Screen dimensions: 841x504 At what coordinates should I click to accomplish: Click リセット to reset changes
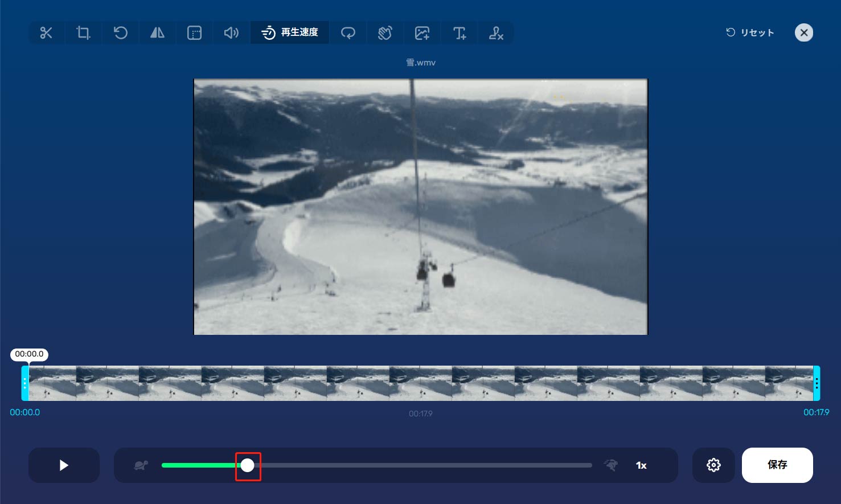click(x=750, y=32)
